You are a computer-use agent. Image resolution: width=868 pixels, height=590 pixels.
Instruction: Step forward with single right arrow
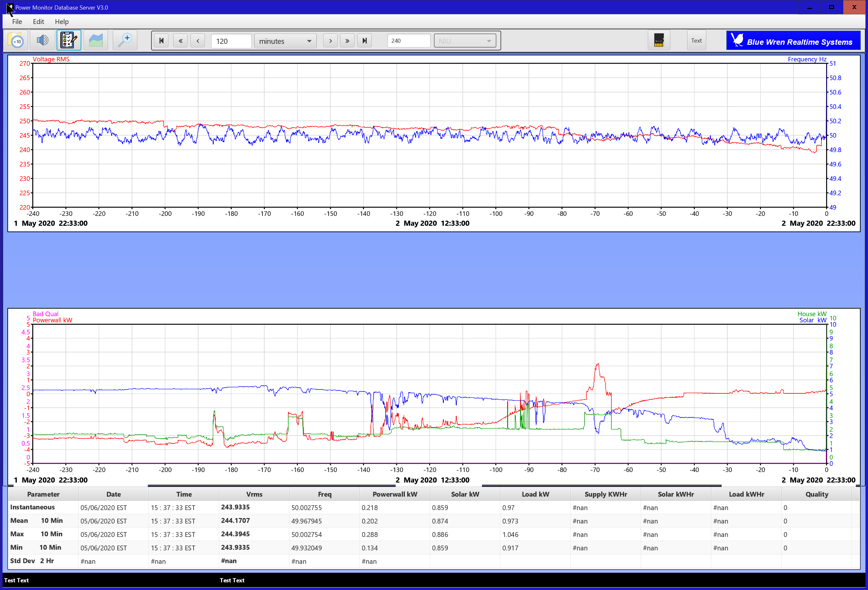pos(330,41)
